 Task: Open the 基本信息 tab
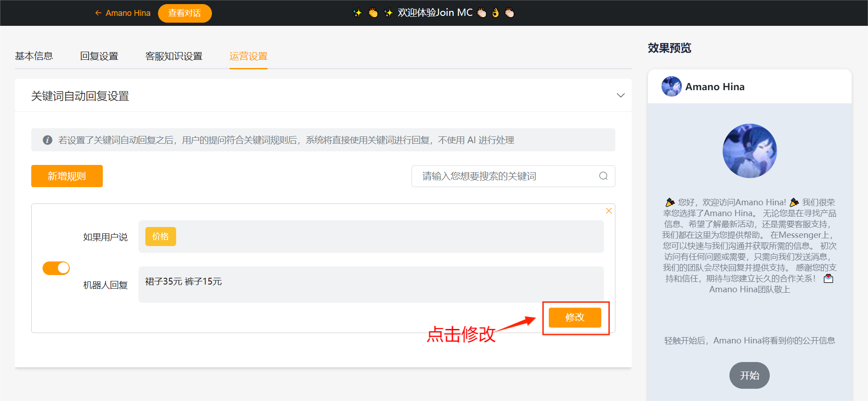tap(34, 56)
